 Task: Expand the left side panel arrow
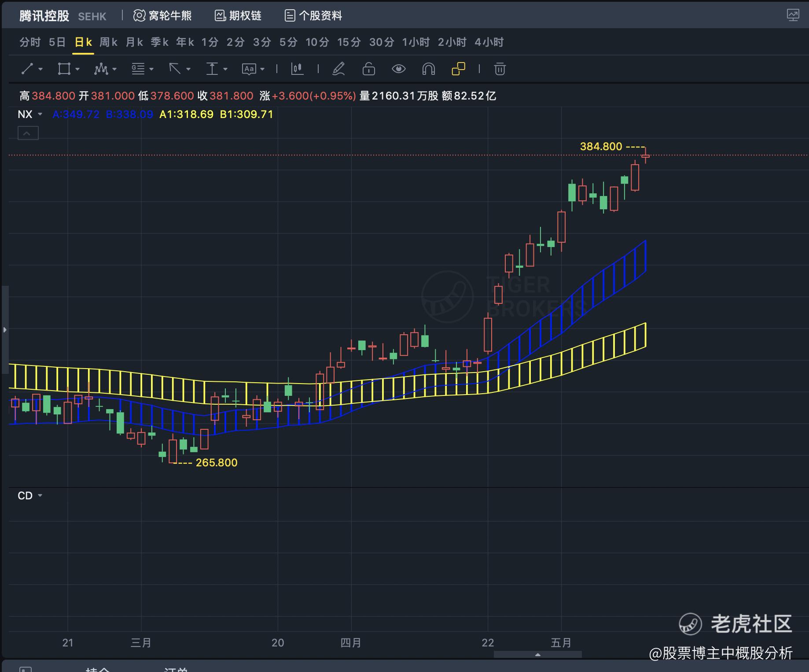[x=5, y=329]
